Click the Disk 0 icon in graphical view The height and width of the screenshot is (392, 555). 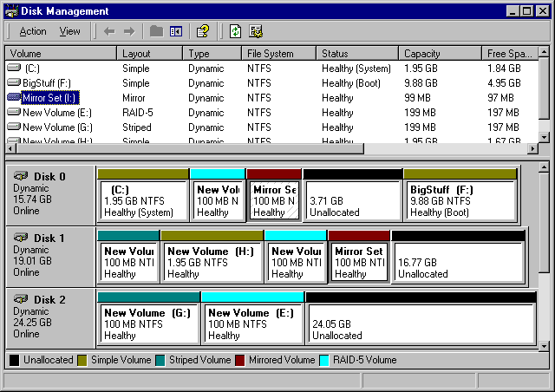click(21, 176)
